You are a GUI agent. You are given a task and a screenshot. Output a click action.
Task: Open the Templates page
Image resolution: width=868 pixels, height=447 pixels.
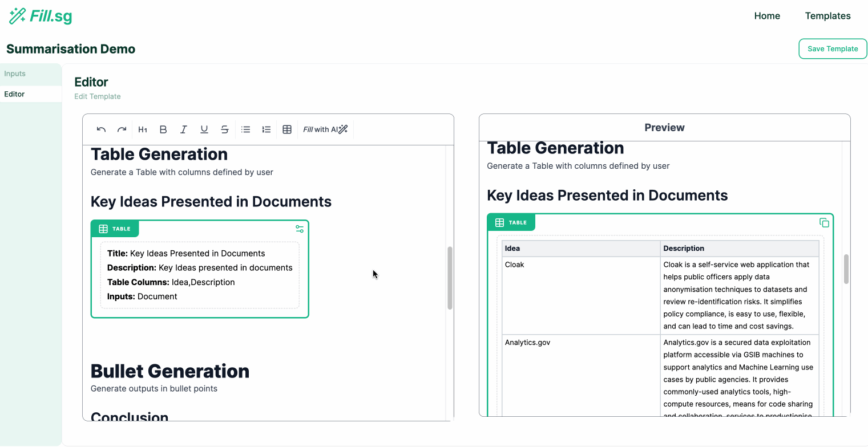pos(827,16)
